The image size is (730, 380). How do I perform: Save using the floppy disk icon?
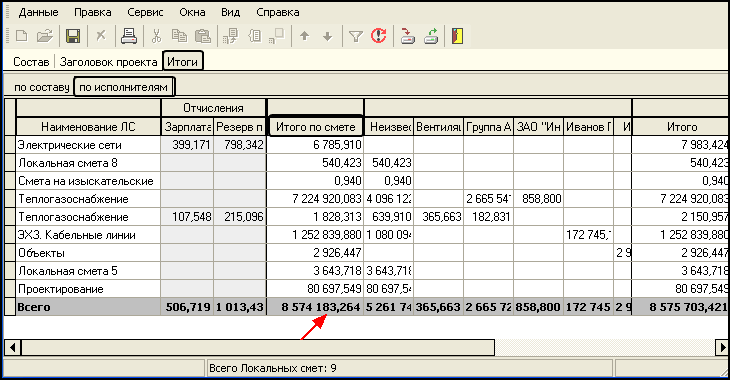[73, 36]
